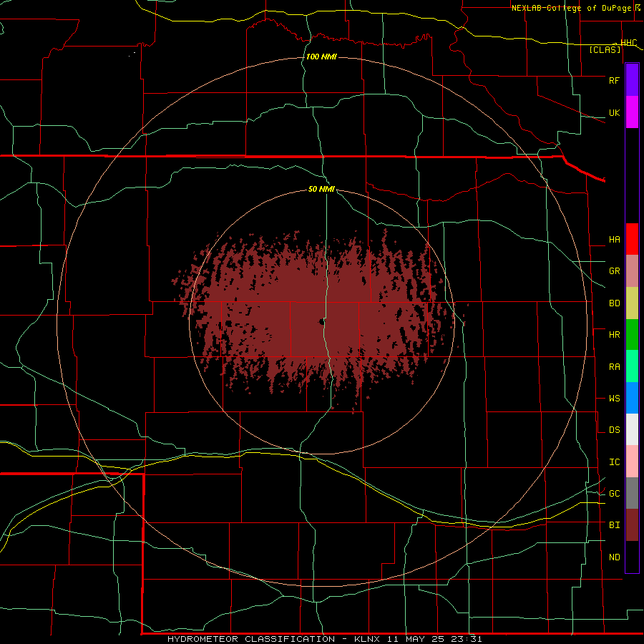Click the WS blue legend swatch
This screenshot has height=644, width=644.
632,398
